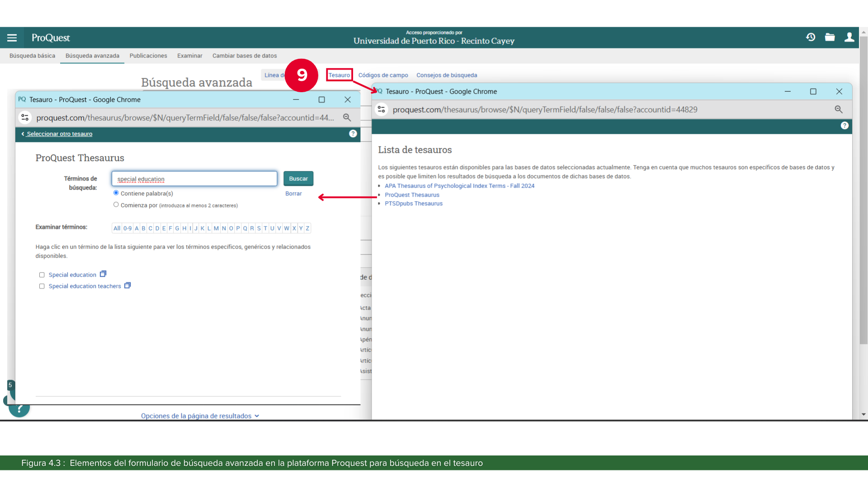Click the Términos de búsqueda input field

(194, 179)
